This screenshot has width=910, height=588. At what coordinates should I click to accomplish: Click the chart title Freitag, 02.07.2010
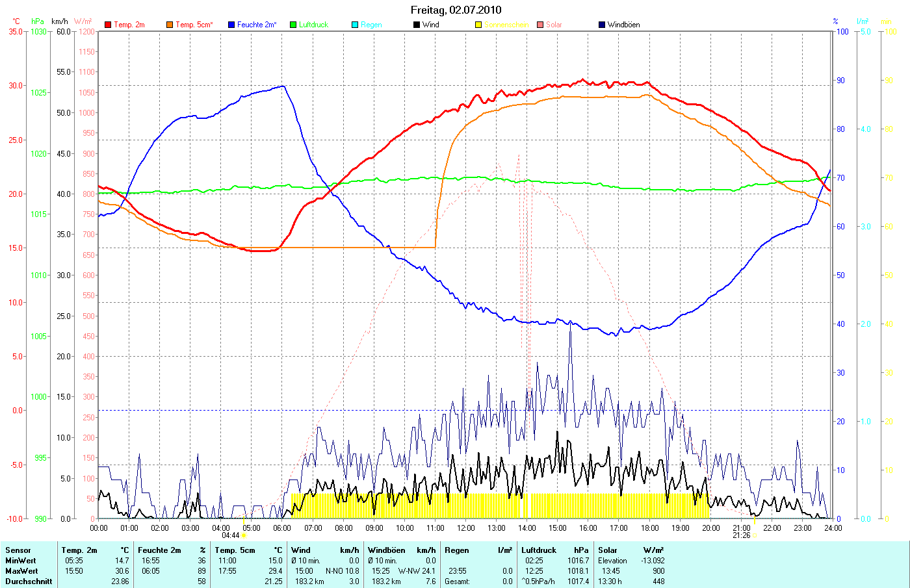456,10
